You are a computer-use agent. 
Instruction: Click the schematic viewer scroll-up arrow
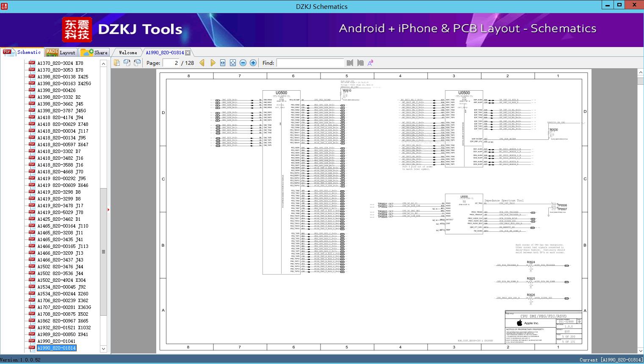pos(641,73)
